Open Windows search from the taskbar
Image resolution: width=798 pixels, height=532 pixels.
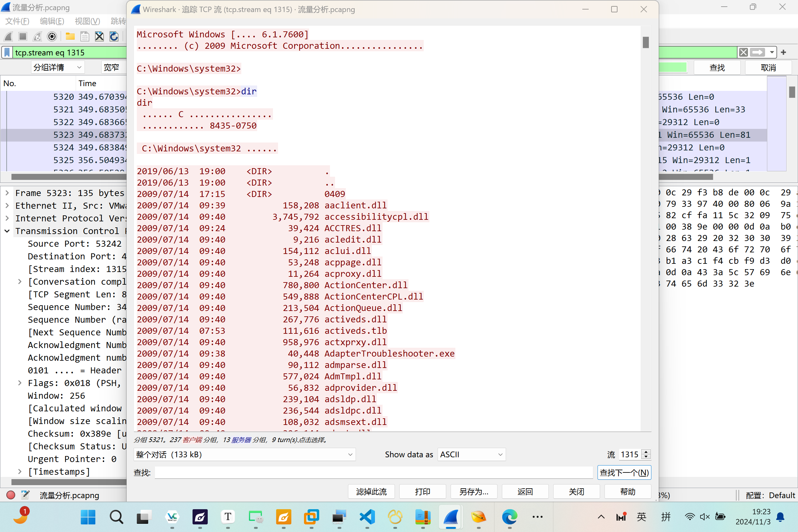(116, 517)
